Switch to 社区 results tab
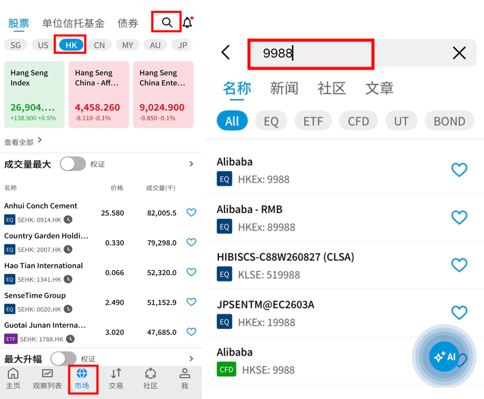The width and height of the screenshot is (484, 399). click(332, 88)
